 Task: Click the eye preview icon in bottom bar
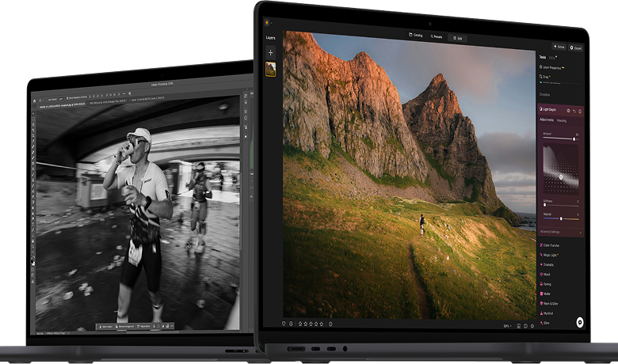coord(532,326)
